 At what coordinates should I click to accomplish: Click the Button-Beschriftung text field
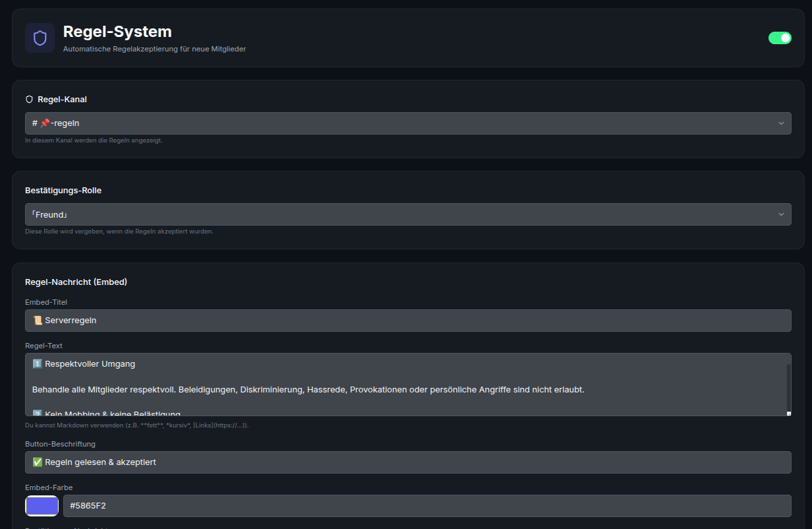coord(408,462)
